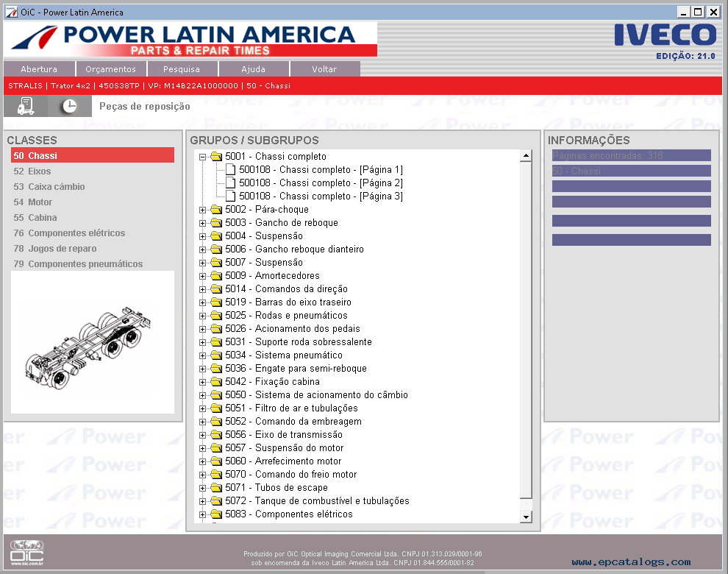Expand the 5014 Comandos da direção group

click(202, 289)
